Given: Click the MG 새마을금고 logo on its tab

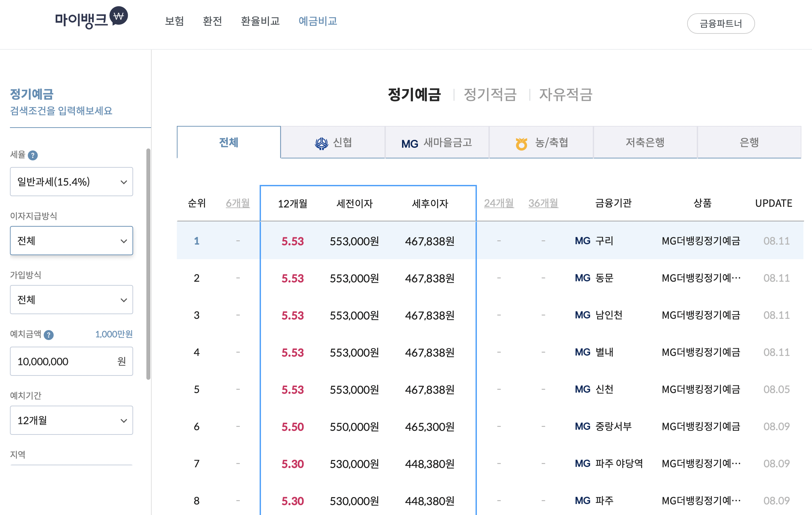Looking at the screenshot, I should click(410, 143).
